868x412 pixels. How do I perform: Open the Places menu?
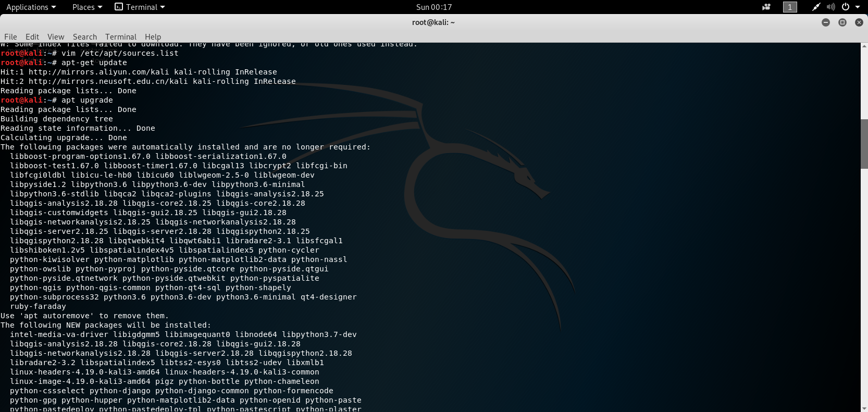[87, 7]
